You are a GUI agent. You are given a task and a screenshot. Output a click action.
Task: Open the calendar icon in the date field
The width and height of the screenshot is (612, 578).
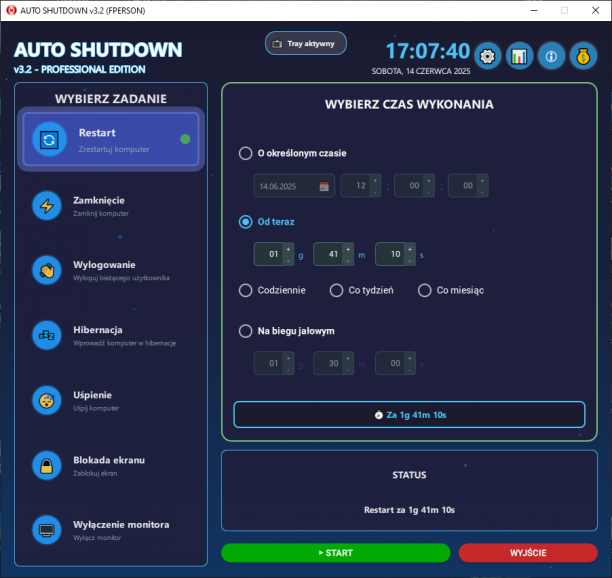coord(324,186)
